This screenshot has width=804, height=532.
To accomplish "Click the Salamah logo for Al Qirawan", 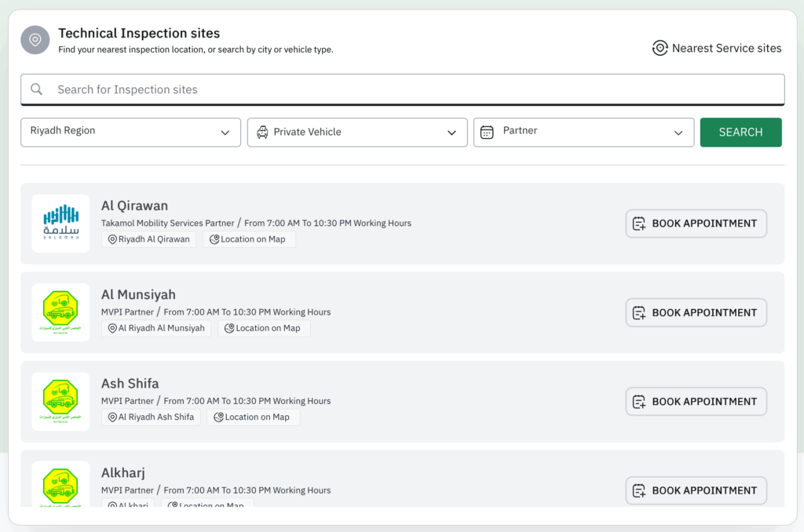I will (61, 224).
